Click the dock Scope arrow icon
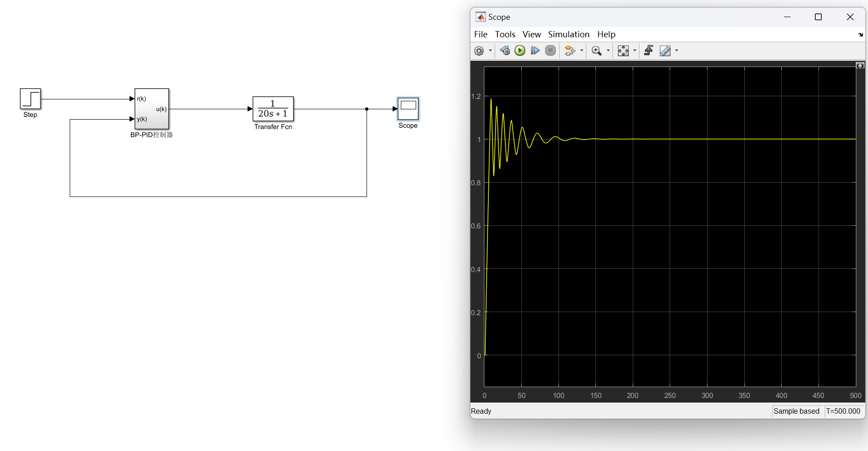Viewport: 868px width, 451px height. (x=860, y=35)
